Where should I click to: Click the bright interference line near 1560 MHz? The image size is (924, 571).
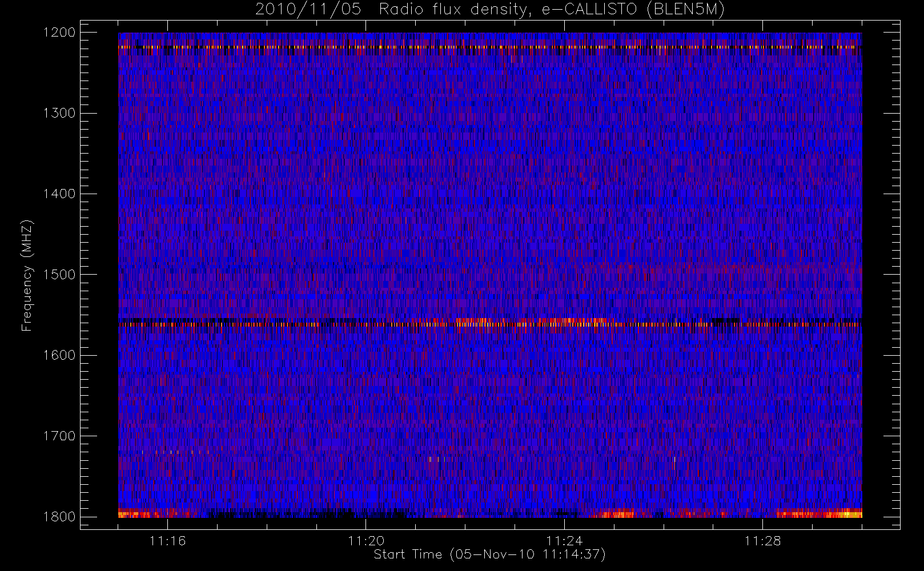(490, 324)
